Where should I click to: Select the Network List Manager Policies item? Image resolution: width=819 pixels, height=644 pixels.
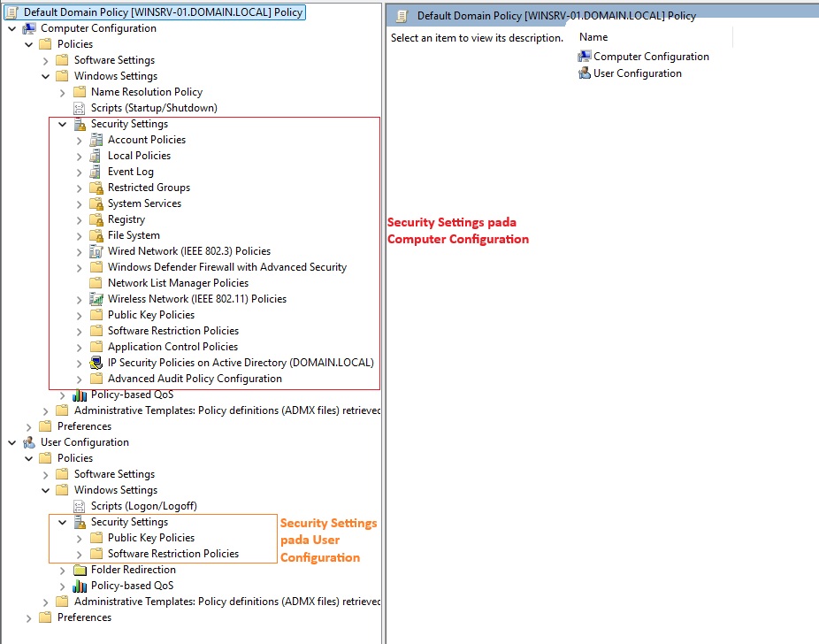coord(178,283)
